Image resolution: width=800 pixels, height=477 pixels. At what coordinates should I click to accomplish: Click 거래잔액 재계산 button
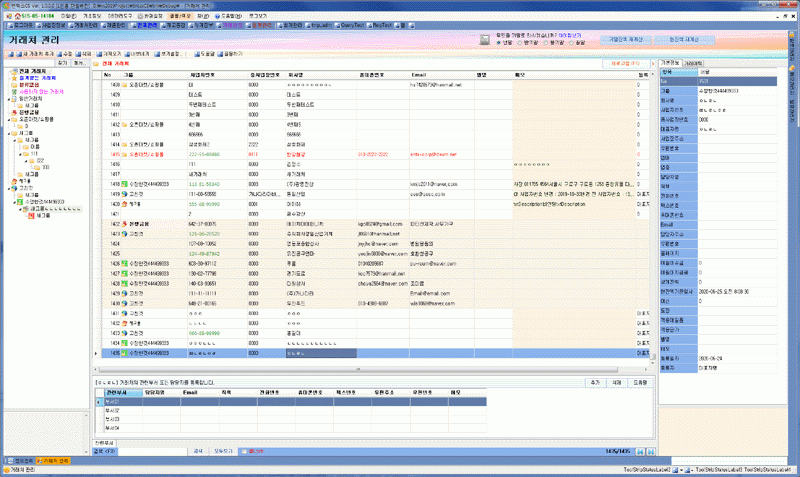(x=626, y=40)
